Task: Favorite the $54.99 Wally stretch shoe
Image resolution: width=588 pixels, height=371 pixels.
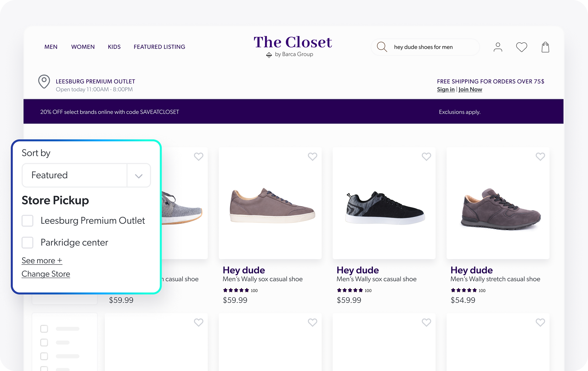Action: (x=540, y=157)
